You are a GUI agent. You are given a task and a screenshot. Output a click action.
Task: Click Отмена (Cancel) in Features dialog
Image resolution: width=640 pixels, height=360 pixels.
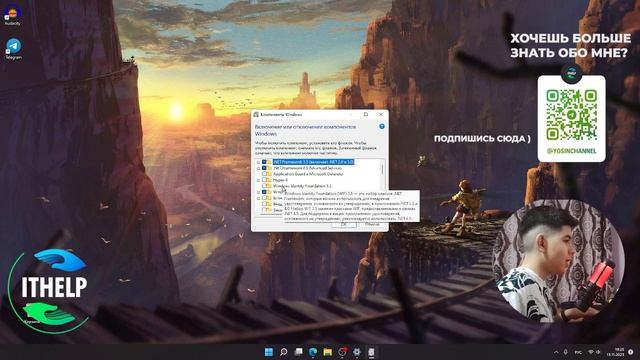pos(372,224)
